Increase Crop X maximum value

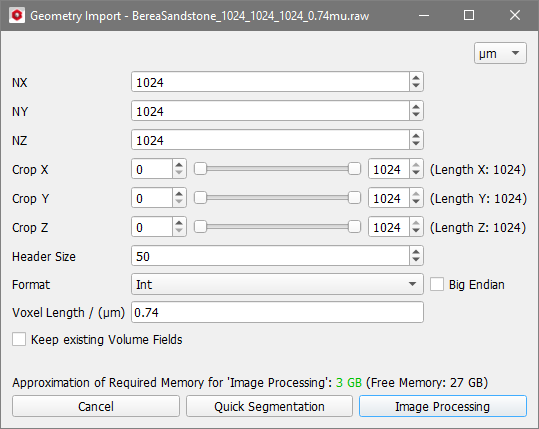[416, 164]
